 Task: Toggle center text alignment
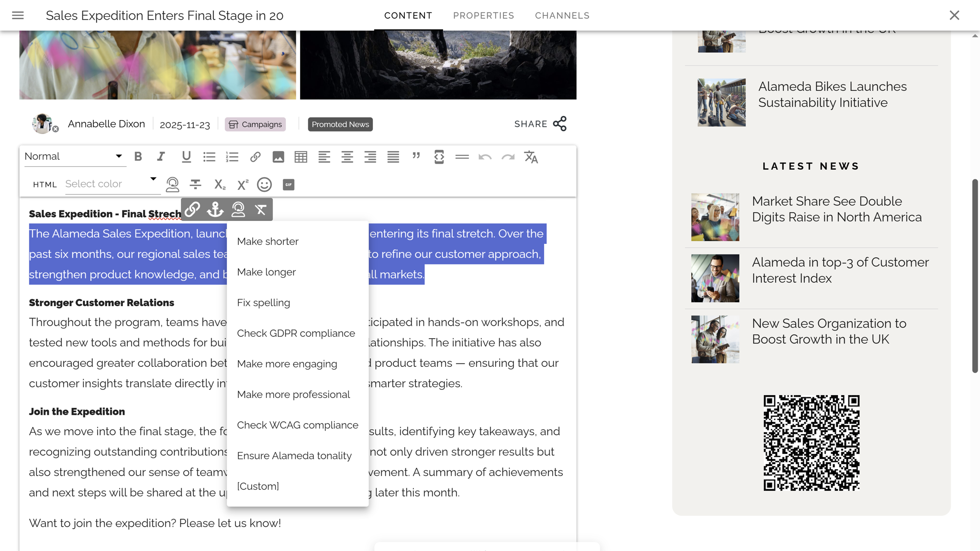pyautogui.click(x=347, y=156)
